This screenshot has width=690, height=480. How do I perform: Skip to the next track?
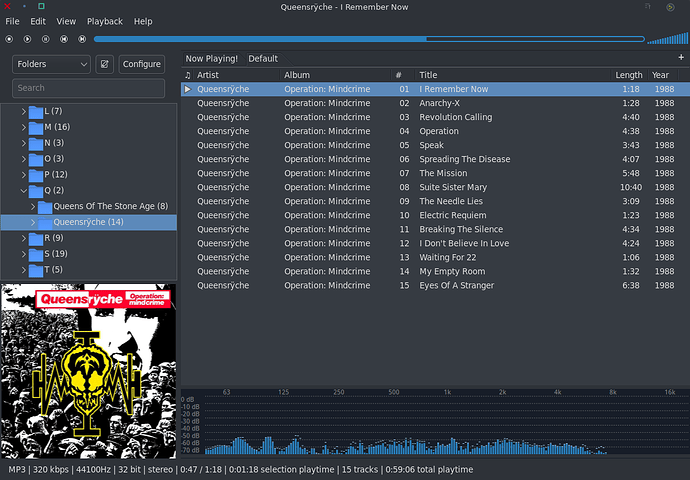point(82,39)
